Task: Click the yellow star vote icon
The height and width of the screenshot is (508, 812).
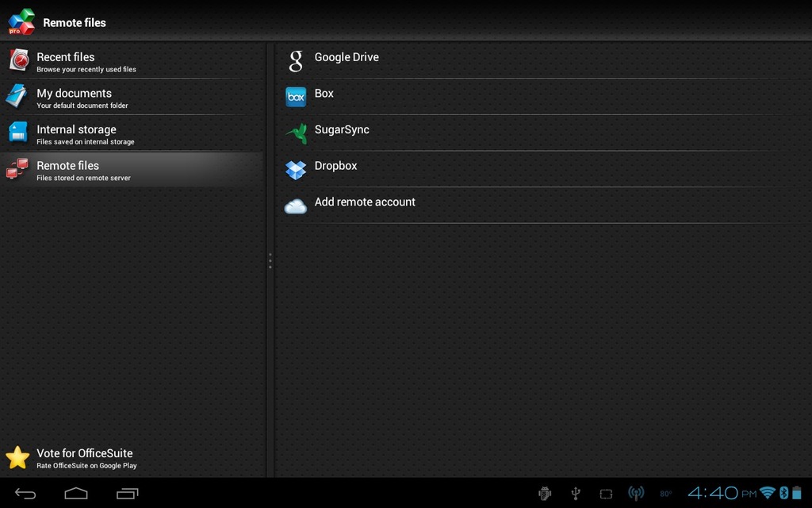Action: (17, 458)
